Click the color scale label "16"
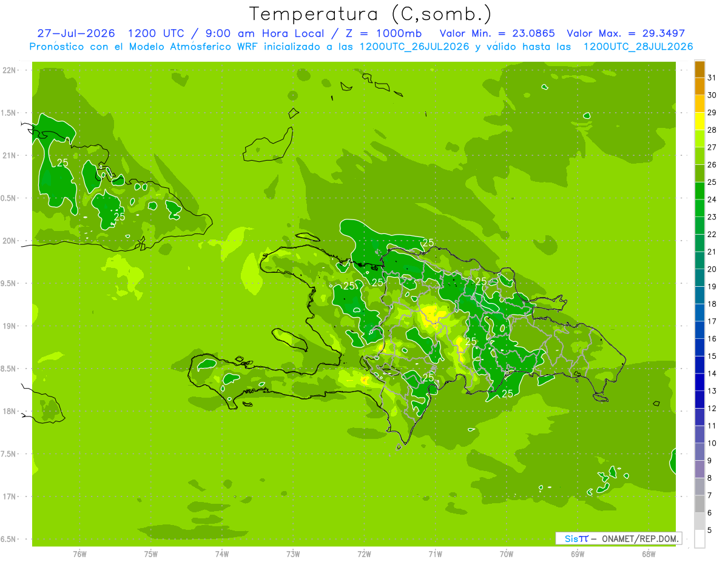The width and height of the screenshot is (728, 562). point(712,338)
